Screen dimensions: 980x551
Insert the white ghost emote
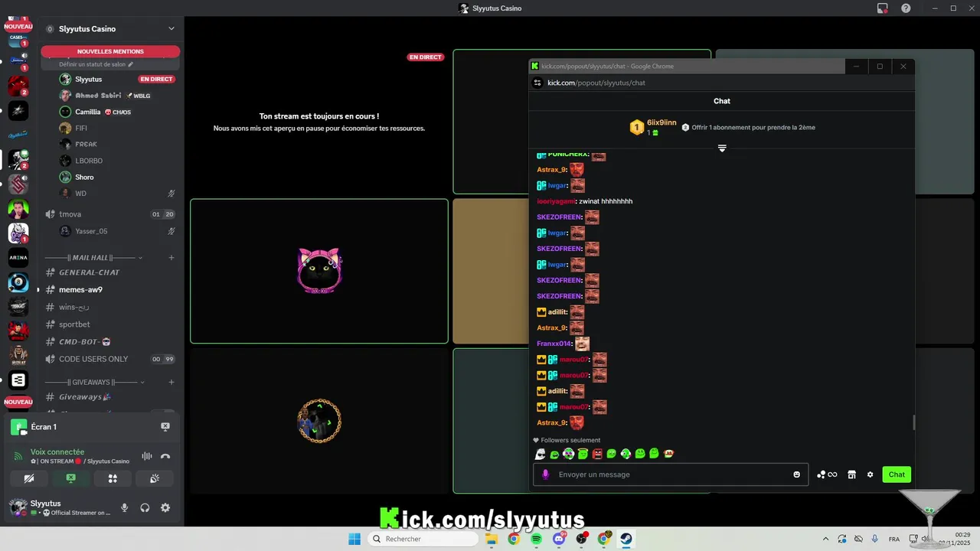pos(540,454)
